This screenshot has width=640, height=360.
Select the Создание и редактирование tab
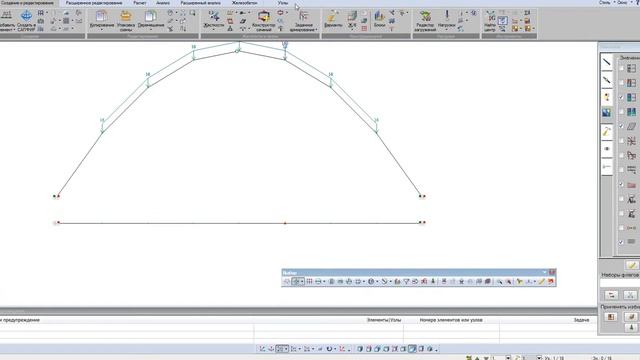tap(27, 3)
